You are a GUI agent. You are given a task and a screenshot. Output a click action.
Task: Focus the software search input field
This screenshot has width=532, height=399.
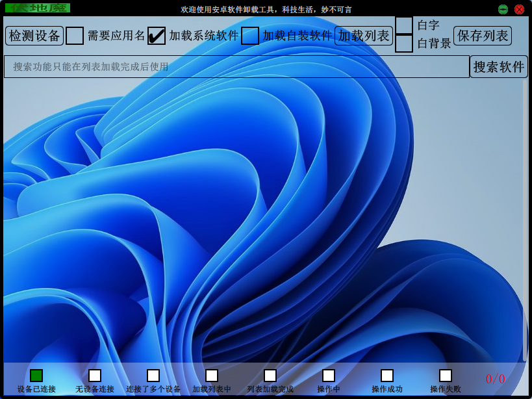[x=236, y=66]
